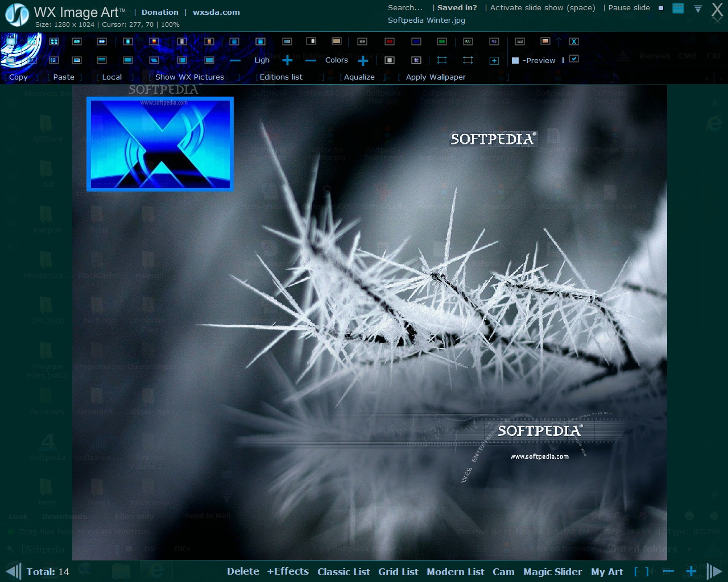Increase Colors with the plus button

[363, 60]
